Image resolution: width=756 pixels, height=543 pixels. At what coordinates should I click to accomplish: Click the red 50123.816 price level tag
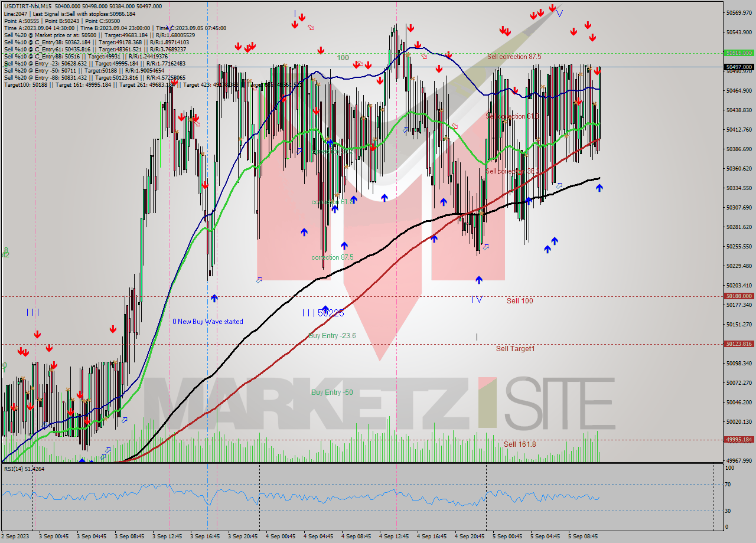[x=739, y=344]
